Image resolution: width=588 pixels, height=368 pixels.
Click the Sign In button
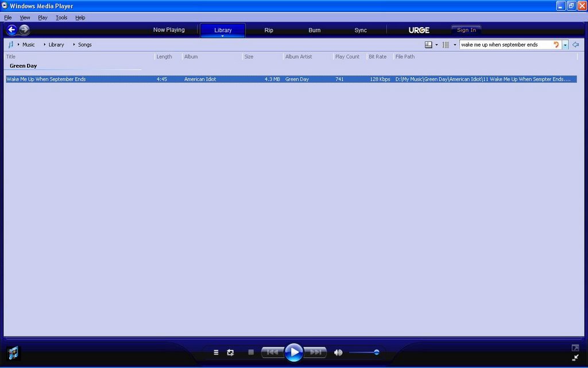(466, 30)
